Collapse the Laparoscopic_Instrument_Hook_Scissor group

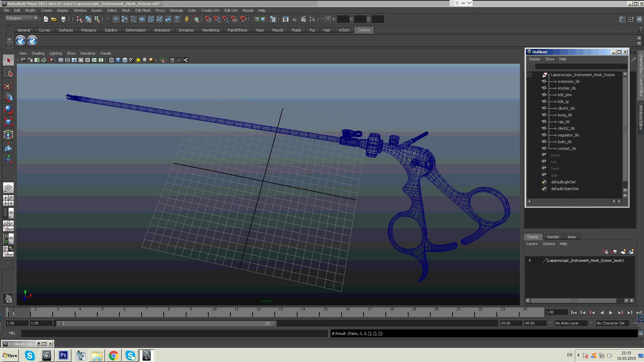click(x=530, y=75)
